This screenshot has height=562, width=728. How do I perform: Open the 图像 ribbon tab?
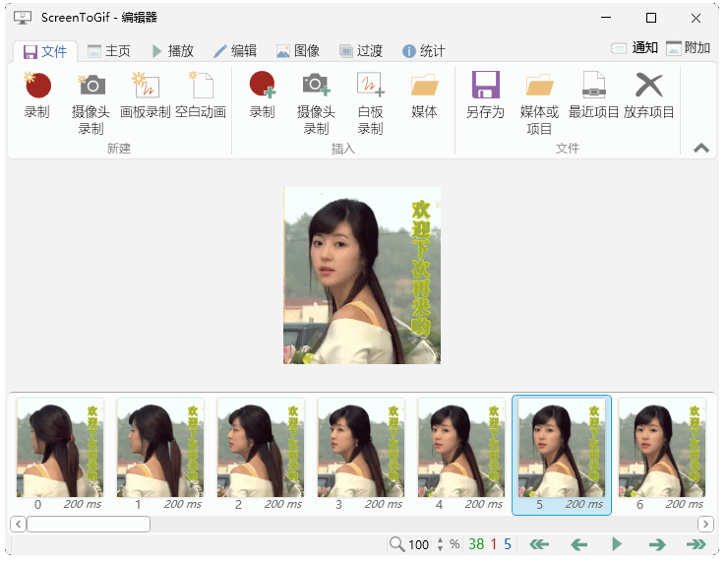click(x=297, y=51)
